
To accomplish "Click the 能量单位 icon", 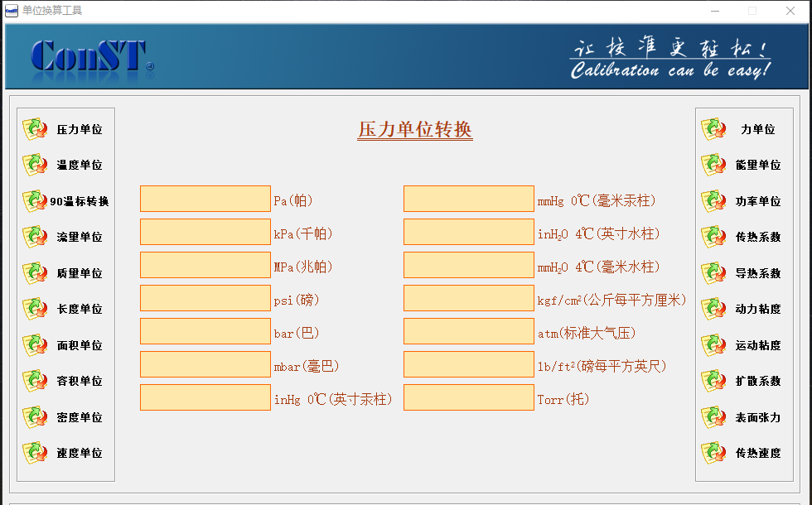I will (x=713, y=165).
